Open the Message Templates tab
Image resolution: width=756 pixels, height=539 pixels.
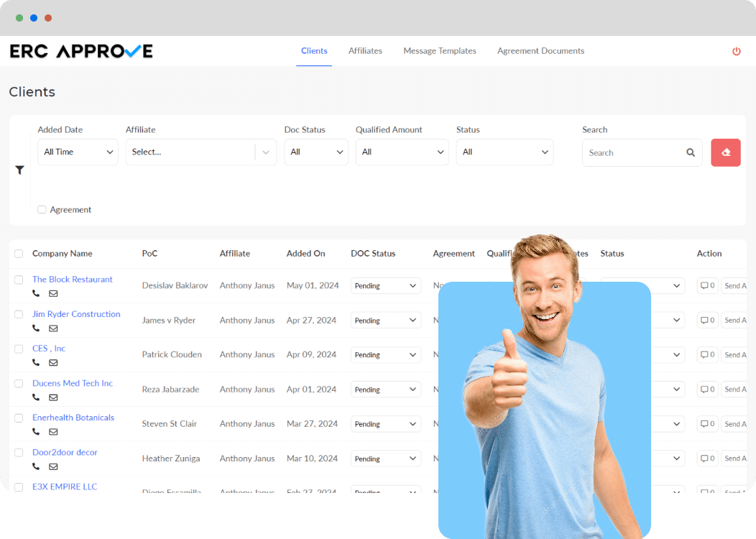pyautogui.click(x=440, y=51)
